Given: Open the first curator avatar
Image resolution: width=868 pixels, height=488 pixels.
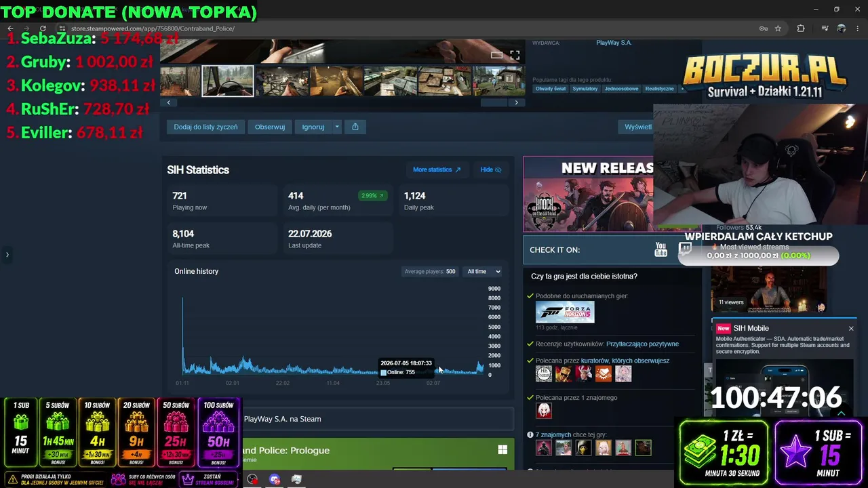Looking at the screenshot, I should [x=544, y=373].
